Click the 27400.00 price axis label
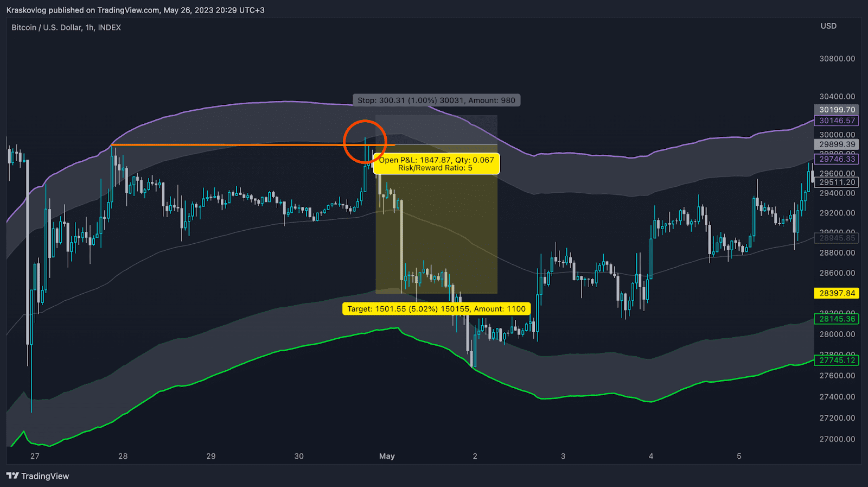The height and width of the screenshot is (487, 868). [837, 397]
